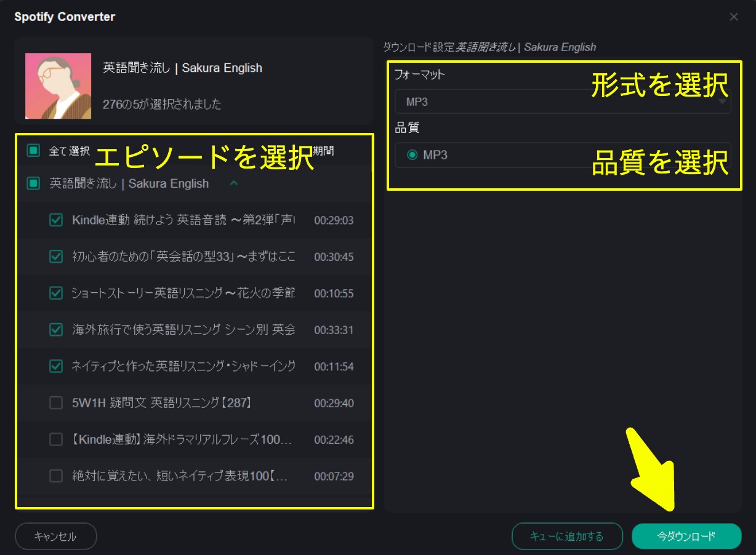Click the 5W1H 疑問文 英語リスニング【287】 title
This screenshot has width=756, height=555.
(162, 403)
